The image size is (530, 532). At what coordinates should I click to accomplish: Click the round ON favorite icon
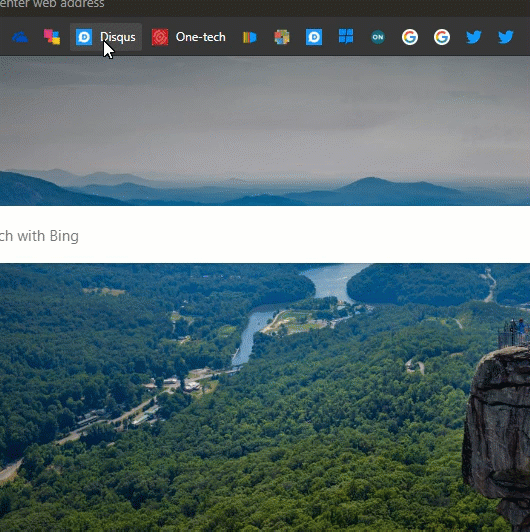coord(378,37)
